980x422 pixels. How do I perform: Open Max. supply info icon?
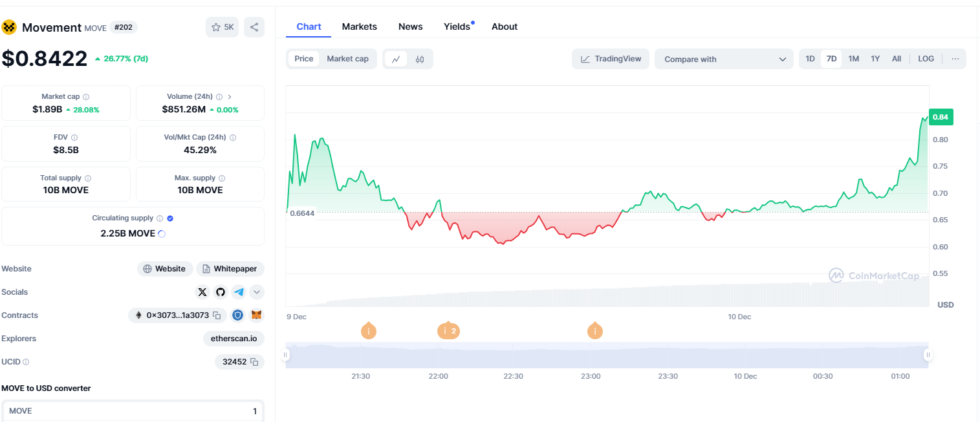(x=222, y=178)
